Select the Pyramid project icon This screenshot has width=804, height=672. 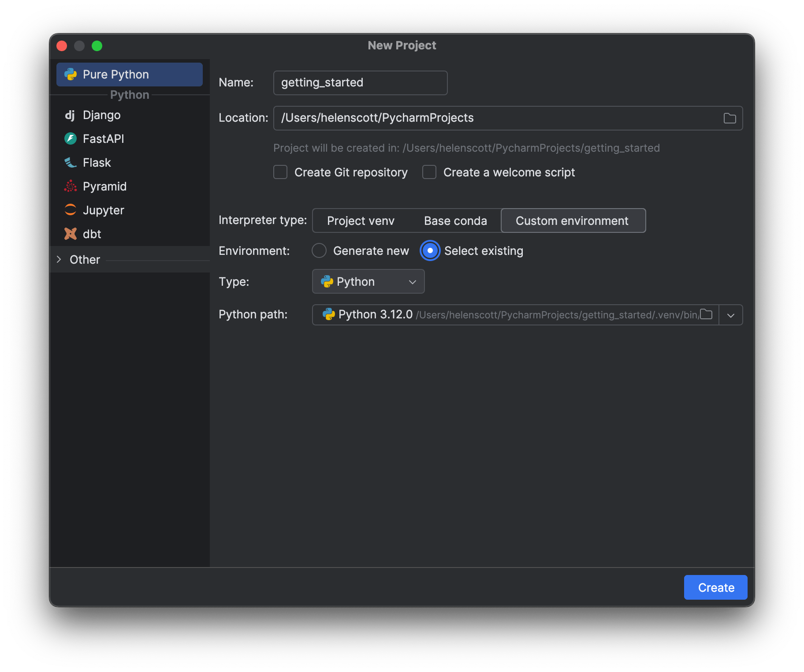coord(71,187)
